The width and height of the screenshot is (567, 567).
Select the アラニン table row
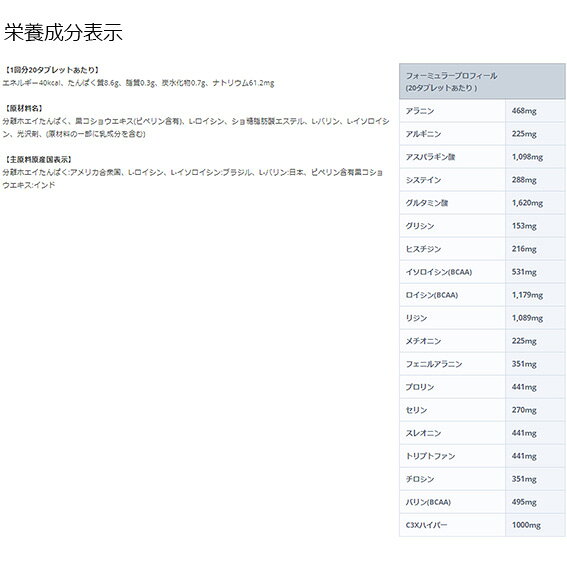[x=482, y=111]
